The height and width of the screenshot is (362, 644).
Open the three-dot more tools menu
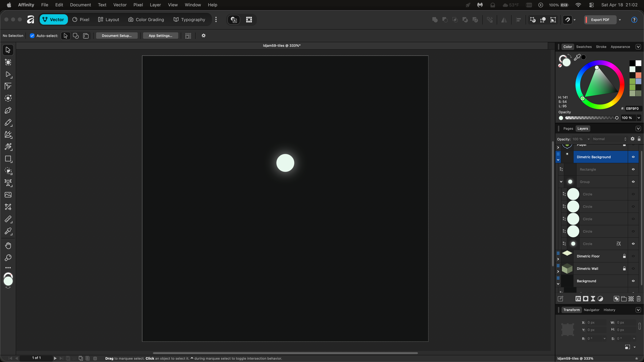coord(8,268)
